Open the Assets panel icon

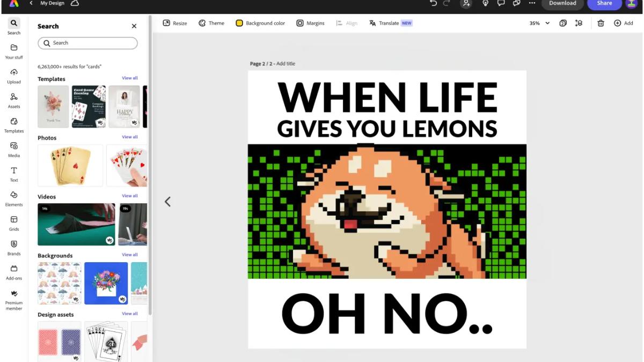14,100
